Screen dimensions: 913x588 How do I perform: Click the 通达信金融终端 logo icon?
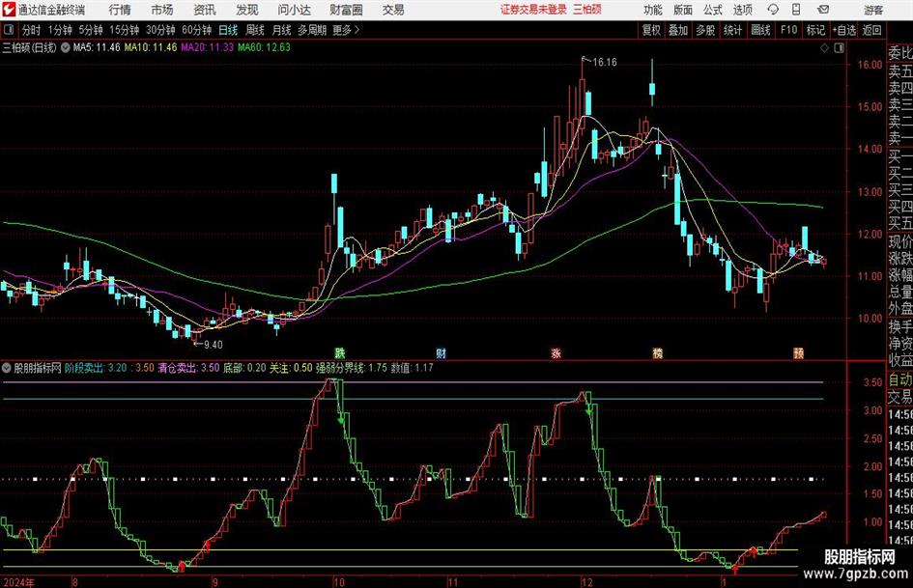[9, 10]
